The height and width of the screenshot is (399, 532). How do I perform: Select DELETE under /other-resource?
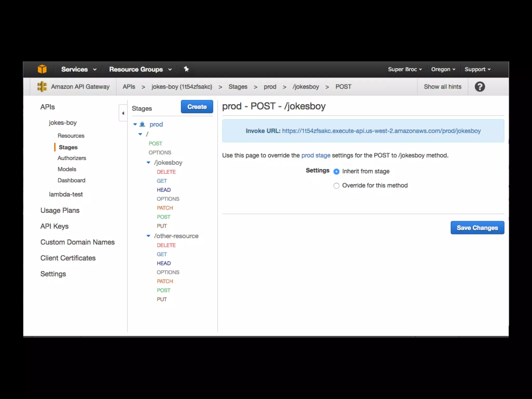coord(166,245)
